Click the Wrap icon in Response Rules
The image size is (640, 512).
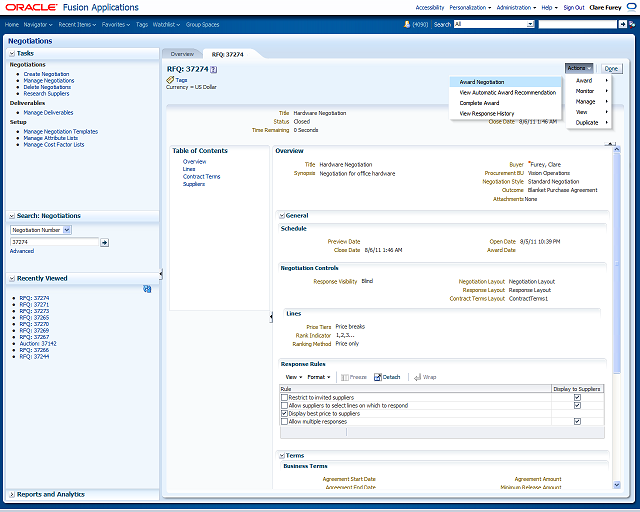click(417, 377)
